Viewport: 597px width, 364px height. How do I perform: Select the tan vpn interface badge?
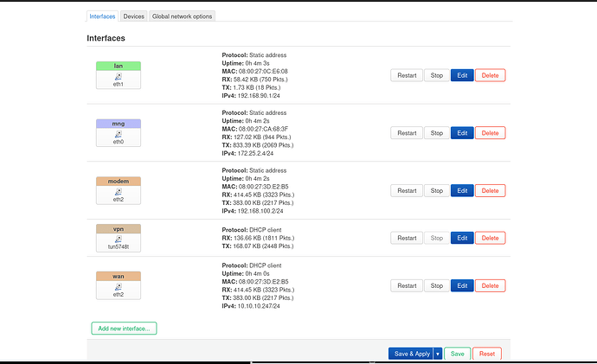pyautogui.click(x=119, y=229)
